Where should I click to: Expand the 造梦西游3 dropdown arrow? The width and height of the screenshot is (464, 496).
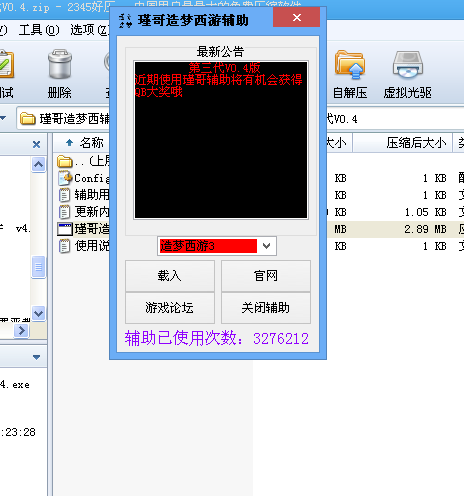point(266,246)
